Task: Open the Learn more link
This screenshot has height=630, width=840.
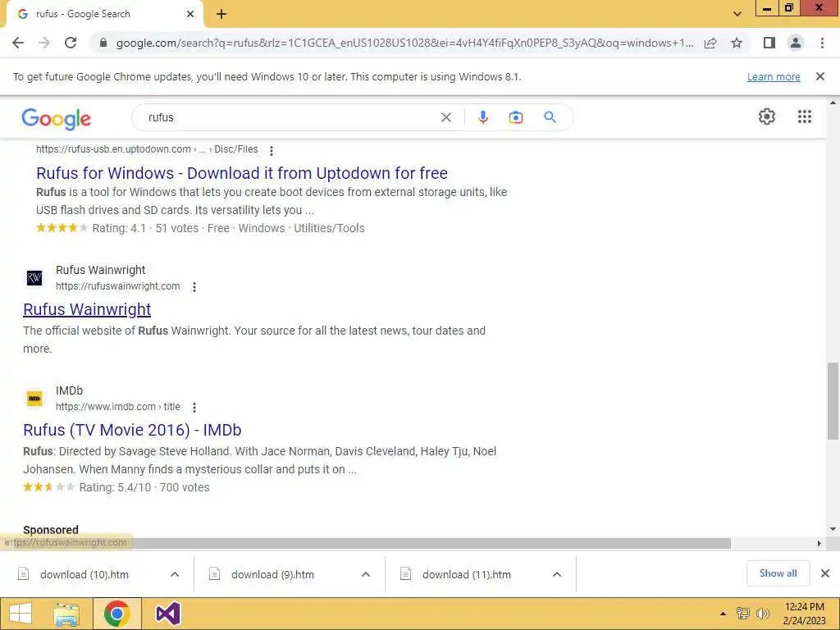Action: pos(774,76)
